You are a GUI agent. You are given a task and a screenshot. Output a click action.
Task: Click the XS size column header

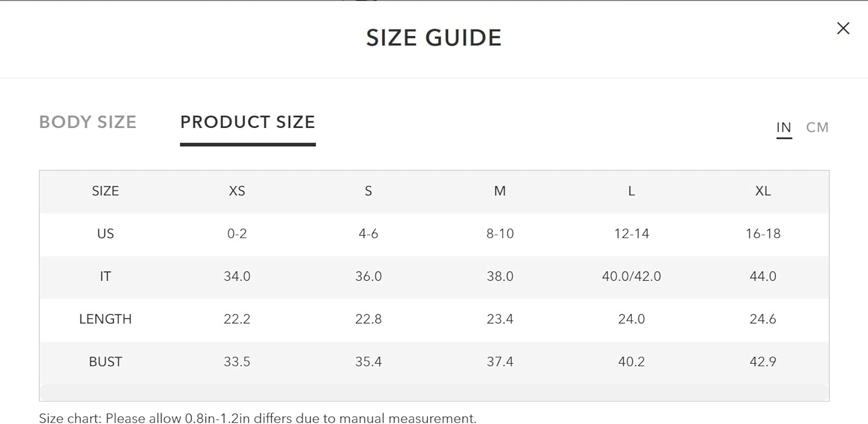[237, 191]
